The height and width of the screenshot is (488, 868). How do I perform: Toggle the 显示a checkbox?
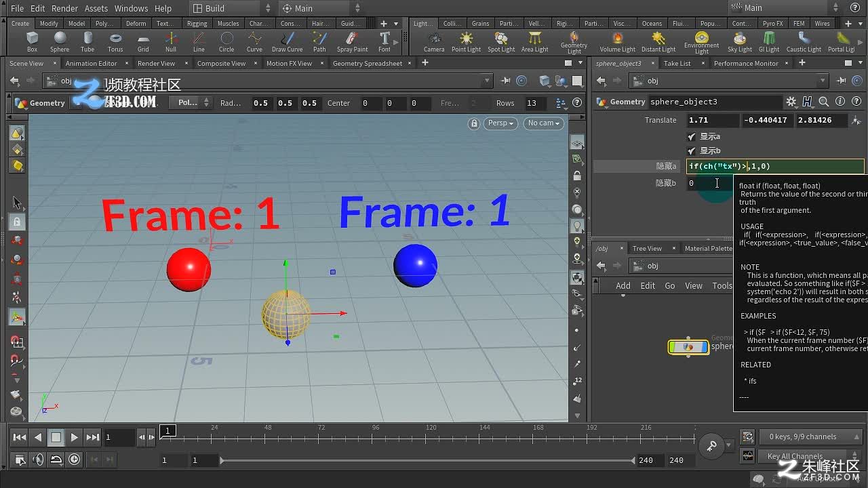[692, 136]
